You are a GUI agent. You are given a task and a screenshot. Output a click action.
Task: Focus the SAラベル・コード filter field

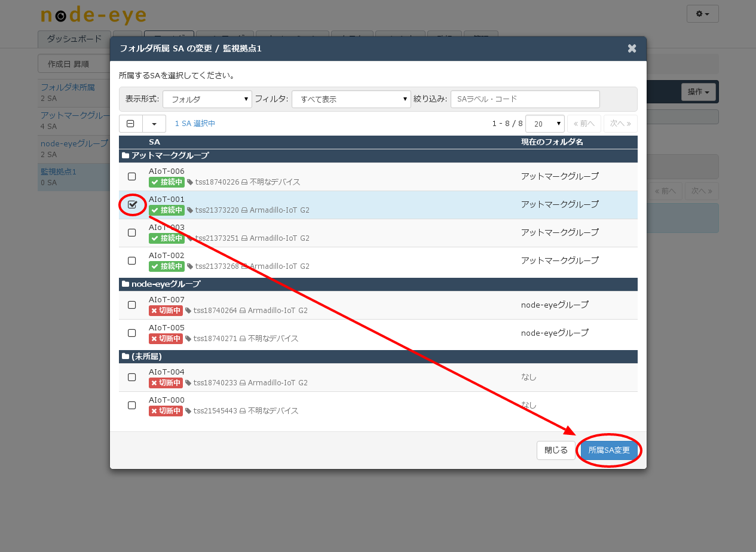[x=525, y=99]
